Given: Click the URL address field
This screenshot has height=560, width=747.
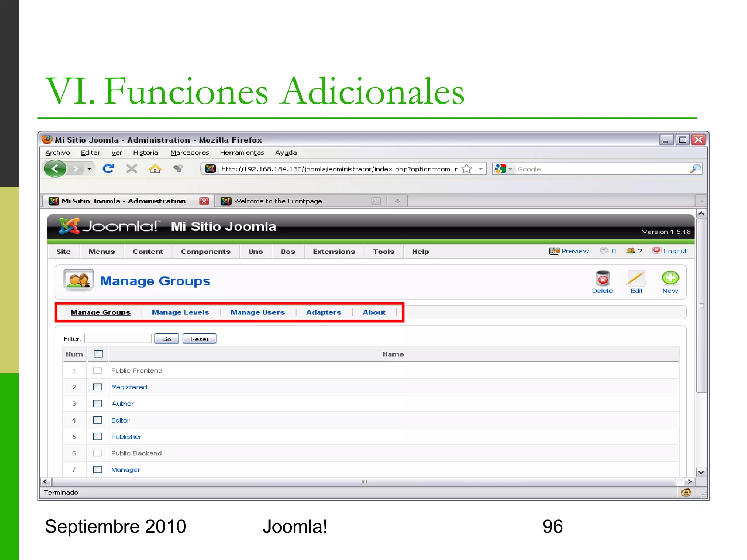Looking at the screenshot, I should (x=339, y=169).
